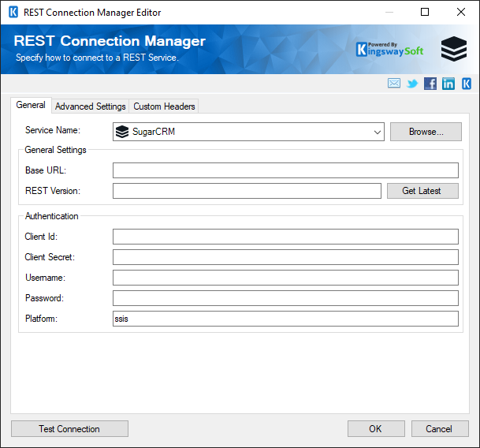Viewport: 480px width, 448px height.
Task: Switch to the General tab
Action: [x=31, y=105]
